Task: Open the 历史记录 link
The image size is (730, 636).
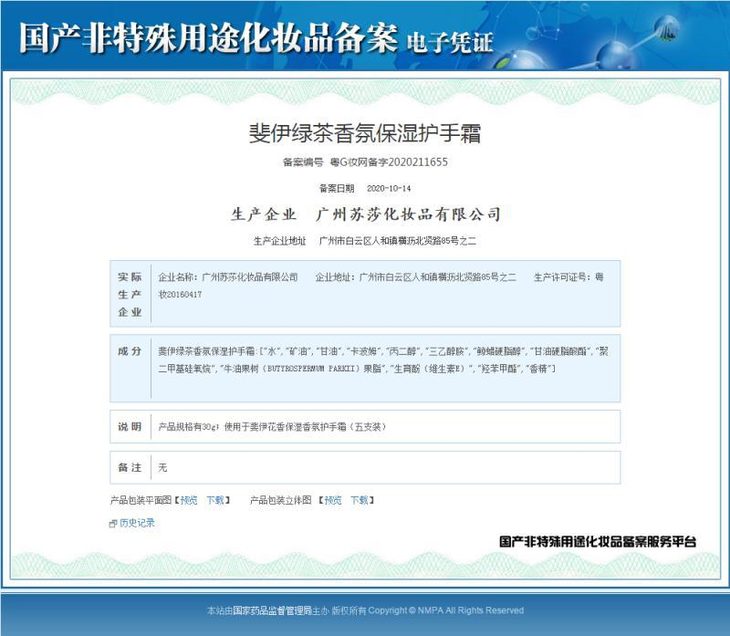Action: [x=137, y=522]
